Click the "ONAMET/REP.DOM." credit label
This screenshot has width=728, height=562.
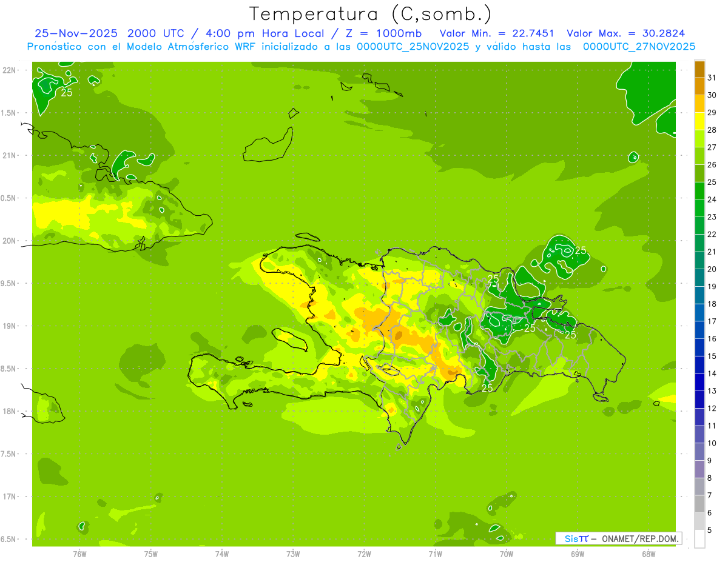640,538
